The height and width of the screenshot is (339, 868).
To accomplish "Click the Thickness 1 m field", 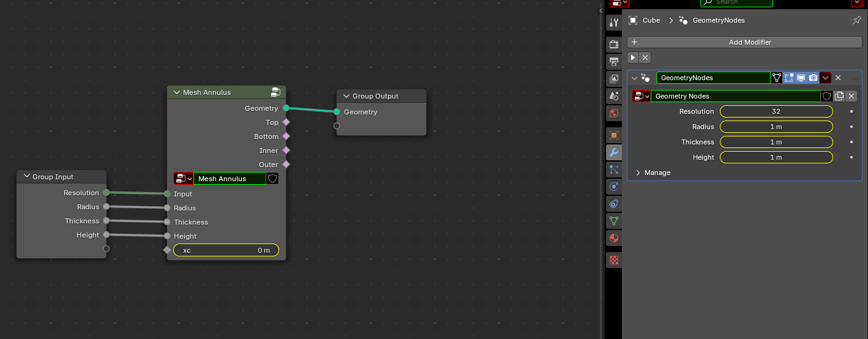I will [x=776, y=142].
